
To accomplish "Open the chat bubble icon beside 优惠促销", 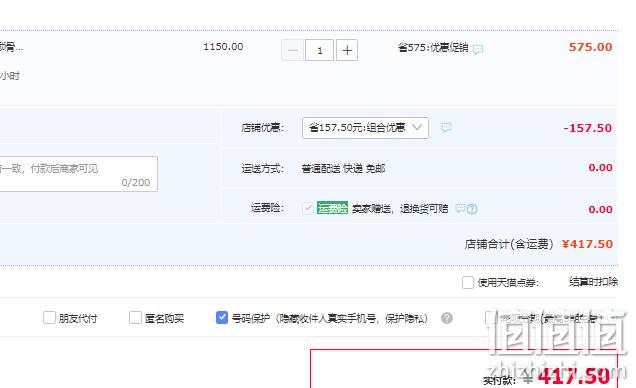I will [478, 49].
